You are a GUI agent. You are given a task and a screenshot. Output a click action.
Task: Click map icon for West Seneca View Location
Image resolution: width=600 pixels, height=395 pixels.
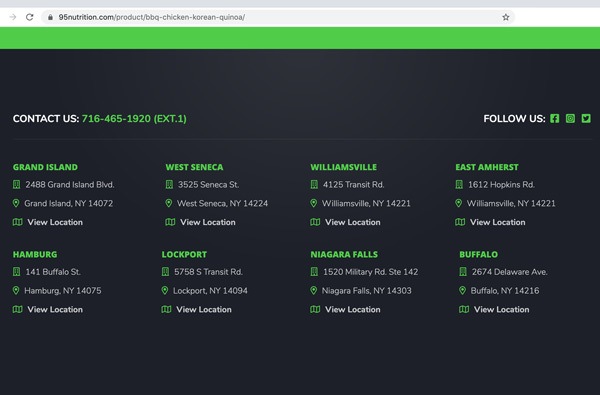[170, 222]
